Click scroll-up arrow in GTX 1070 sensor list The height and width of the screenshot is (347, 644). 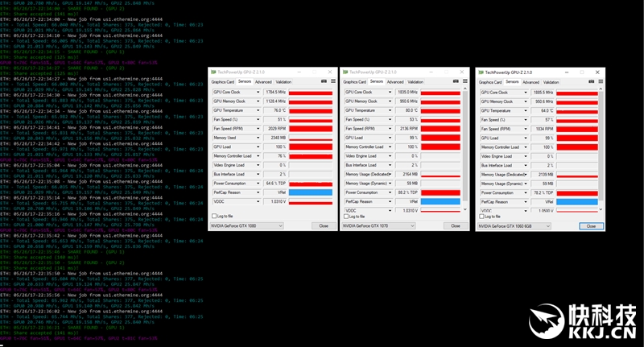465,89
